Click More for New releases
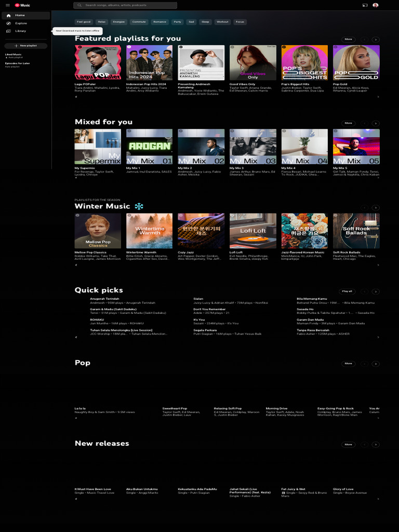Screen dimensions: 399x532 tap(349, 445)
